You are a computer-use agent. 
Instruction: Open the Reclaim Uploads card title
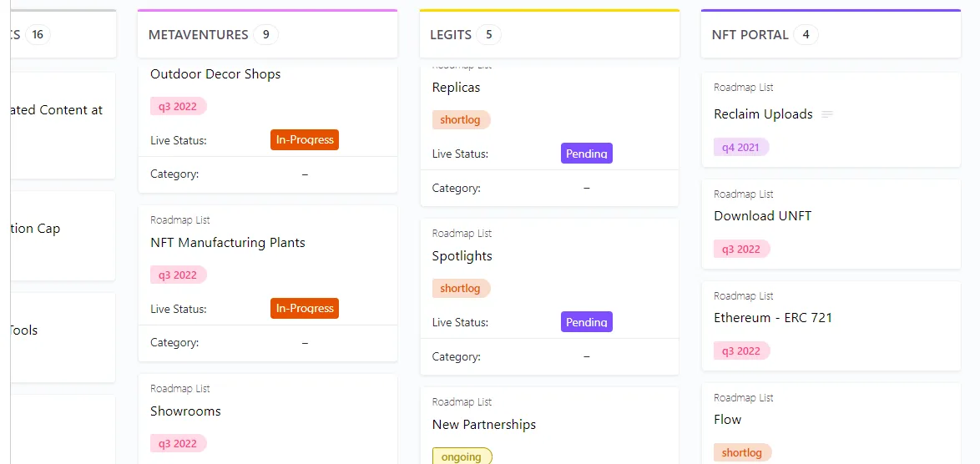point(763,114)
